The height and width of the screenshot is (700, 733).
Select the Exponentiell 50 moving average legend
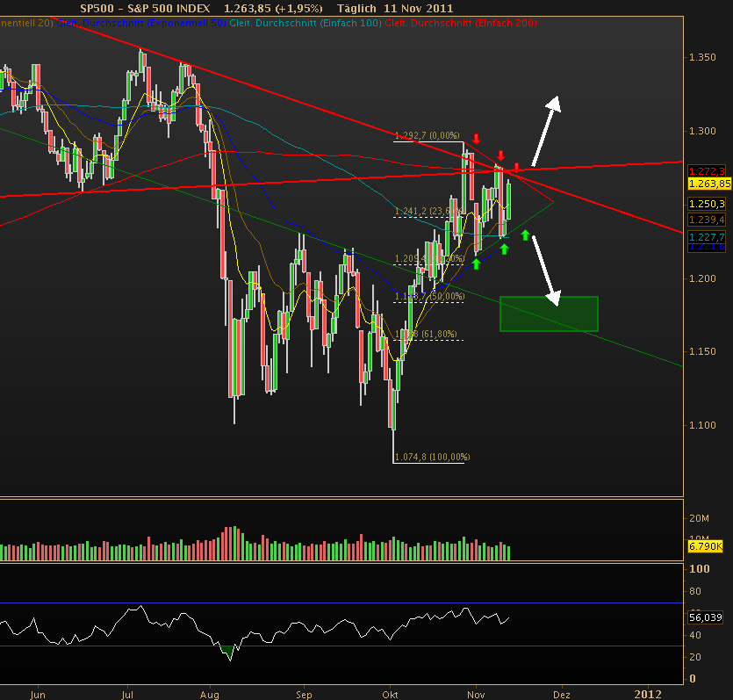click(x=141, y=23)
